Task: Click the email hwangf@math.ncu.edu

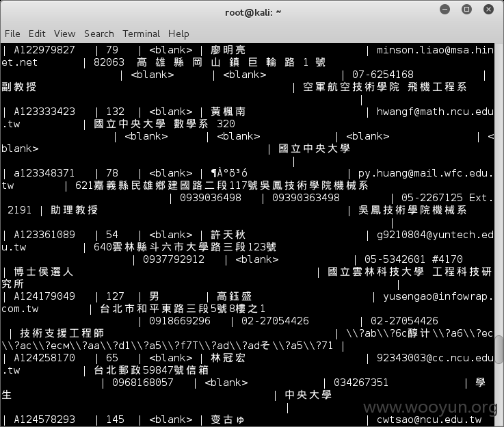Action: (x=435, y=112)
